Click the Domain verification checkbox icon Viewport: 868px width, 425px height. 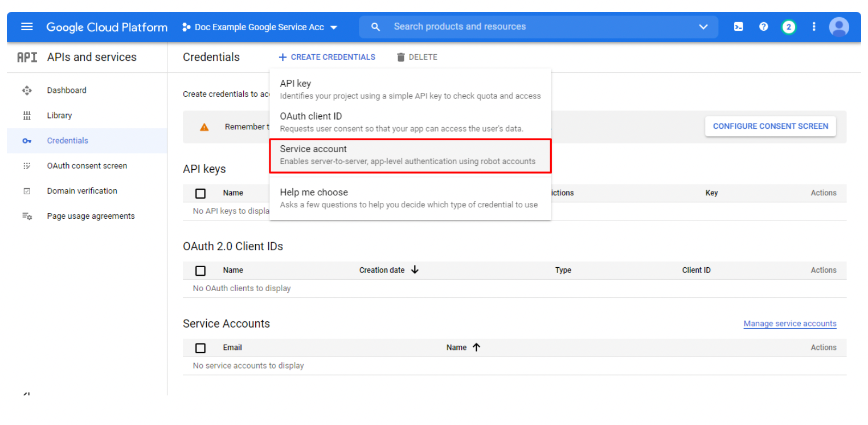pyautogui.click(x=27, y=191)
